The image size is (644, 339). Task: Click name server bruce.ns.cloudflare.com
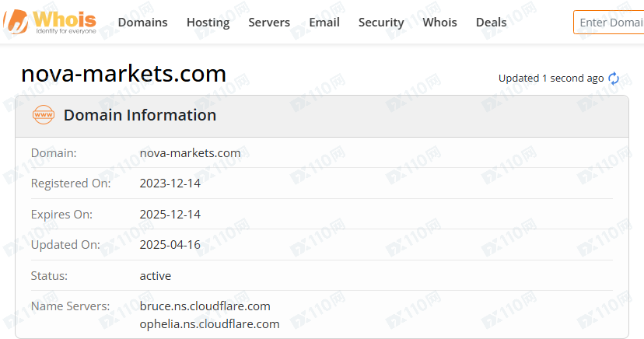pos(205,306)
